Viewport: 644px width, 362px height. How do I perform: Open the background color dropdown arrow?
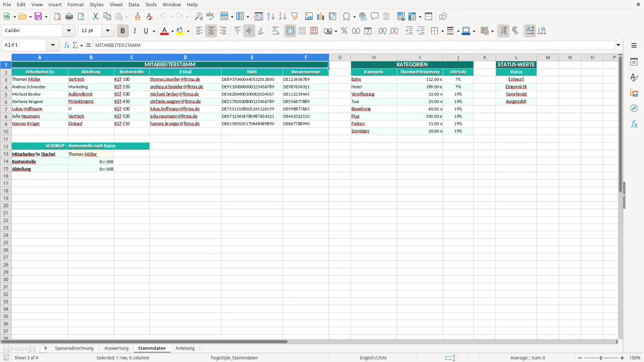tap(188, 31)
